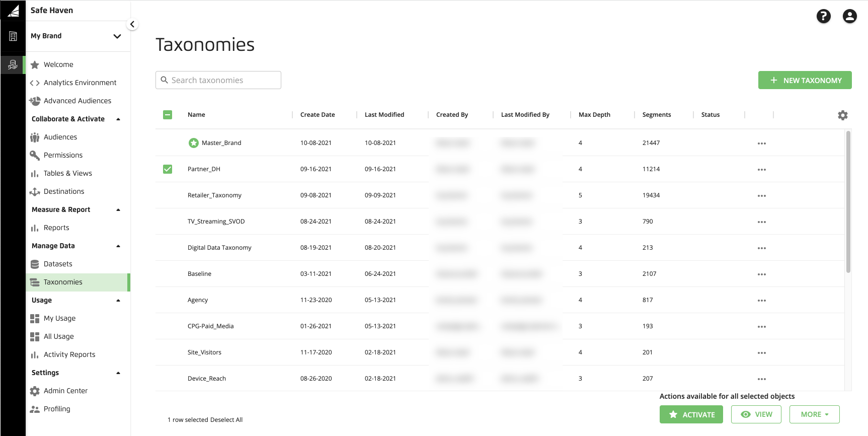
Task: Collapse the Usage section
Action: click(x=118, y=301)
